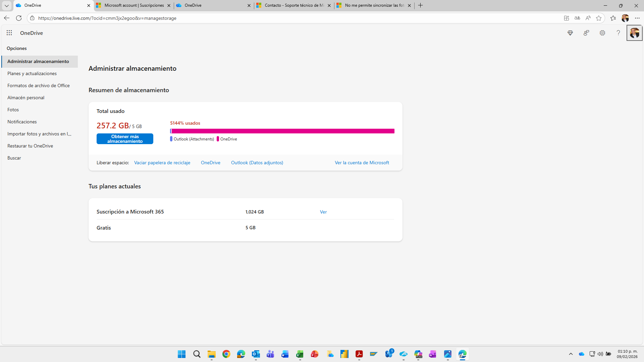Start Read aloud from address bar
644x362 pixels.
point(588,18)
